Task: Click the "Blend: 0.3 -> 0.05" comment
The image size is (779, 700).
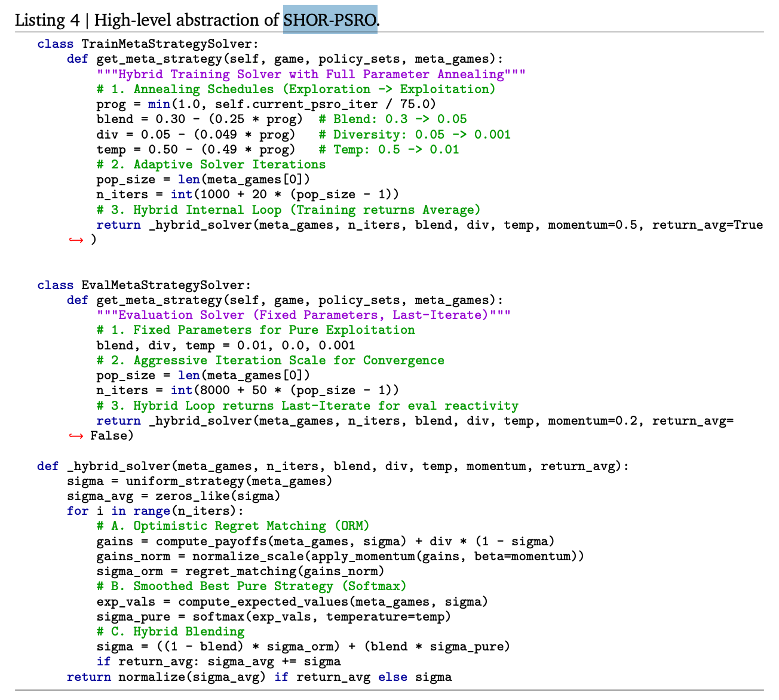Action: coord(392,119)
